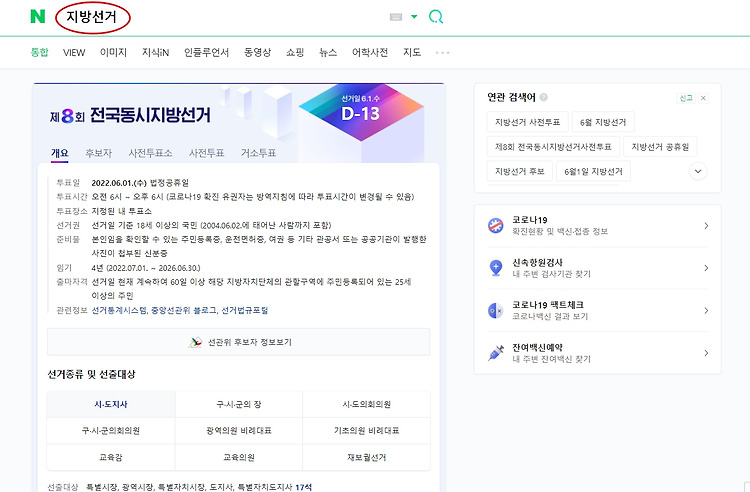Open the 신속항원검사 row chevron

point(706,268)
